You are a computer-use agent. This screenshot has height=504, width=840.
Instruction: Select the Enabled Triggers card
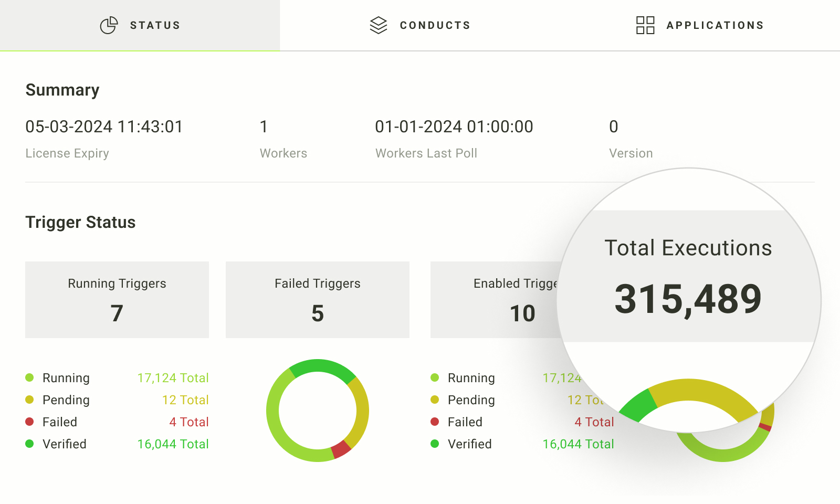496,300
